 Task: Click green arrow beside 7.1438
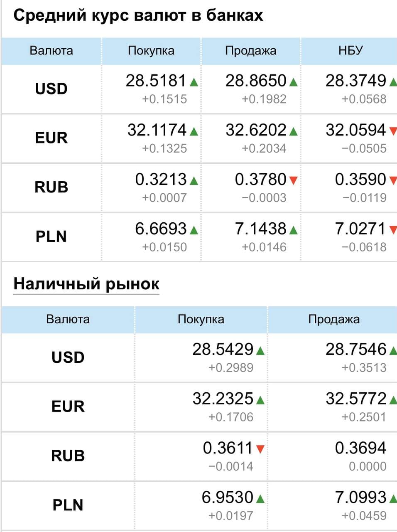coord(293,230)
